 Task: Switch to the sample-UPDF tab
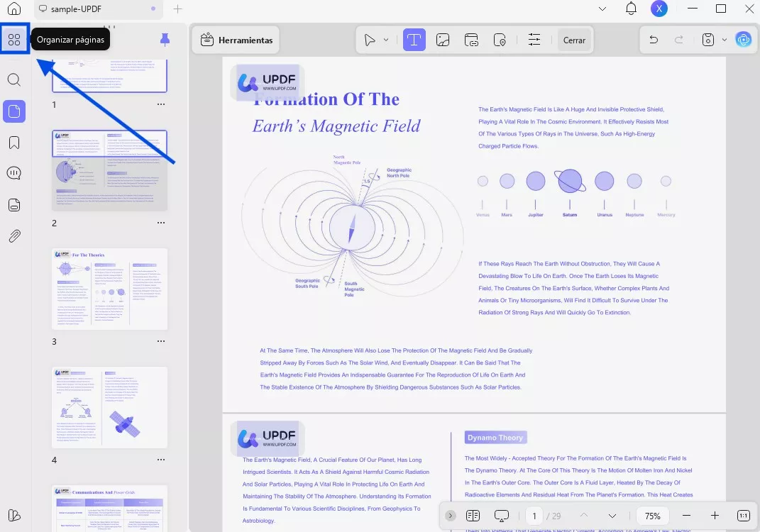point(97,9)
